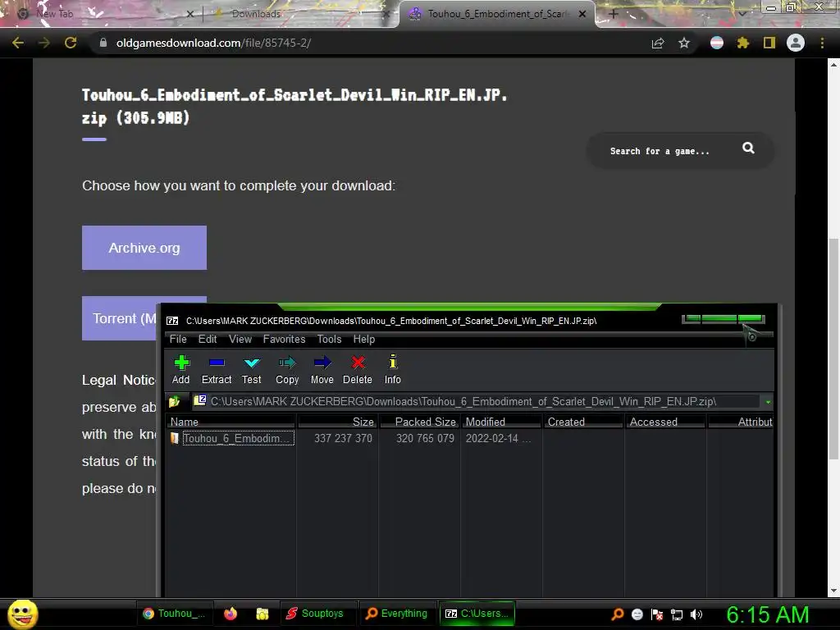Click the size value 337 237 370
840x630 pixels.
pos(343,438)
